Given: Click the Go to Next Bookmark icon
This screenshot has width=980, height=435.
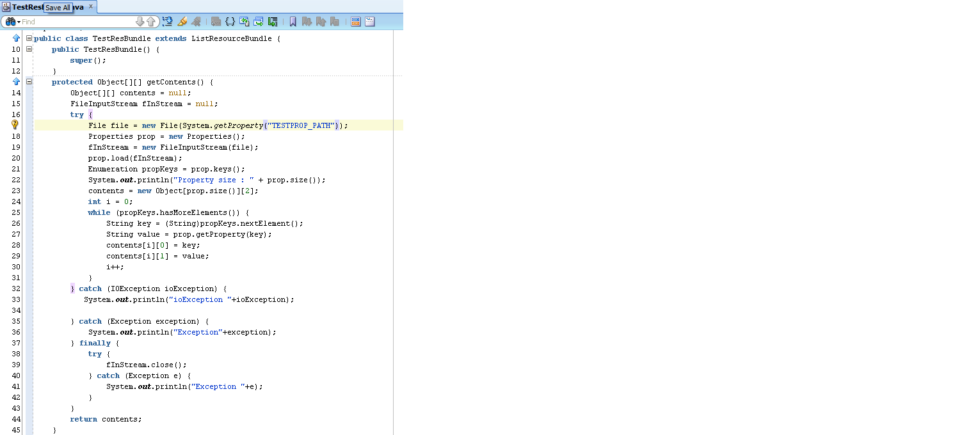Looking at the screenshot, I should tap(308, 21).
